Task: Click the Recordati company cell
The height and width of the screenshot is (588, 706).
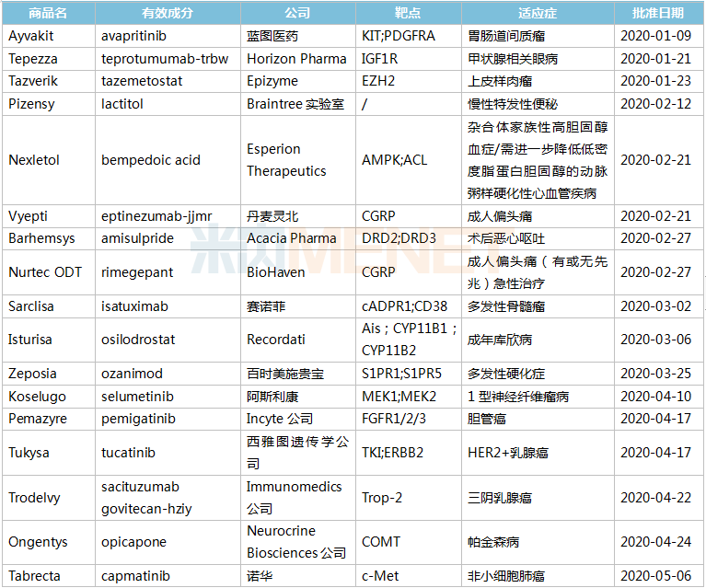Action: pyautogui.click(x=297, y=340)
